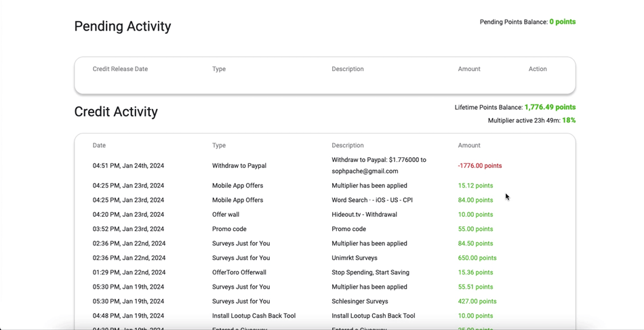The width and height of the screenshot is (644, 330).
Task: Select the 04:51 PM, Jan 24th, 2024 date
Action: tap(128, 166)
